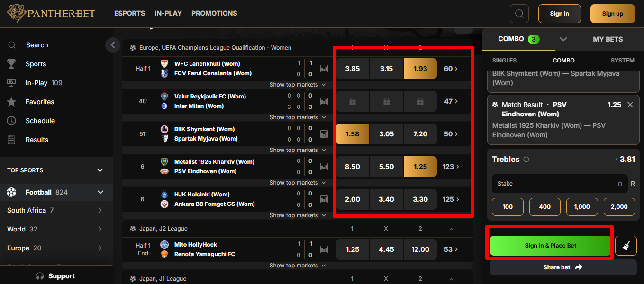Click the Sign up button
Image resolution: width=644 pixels, height=284 pixels.
(612, 14)
